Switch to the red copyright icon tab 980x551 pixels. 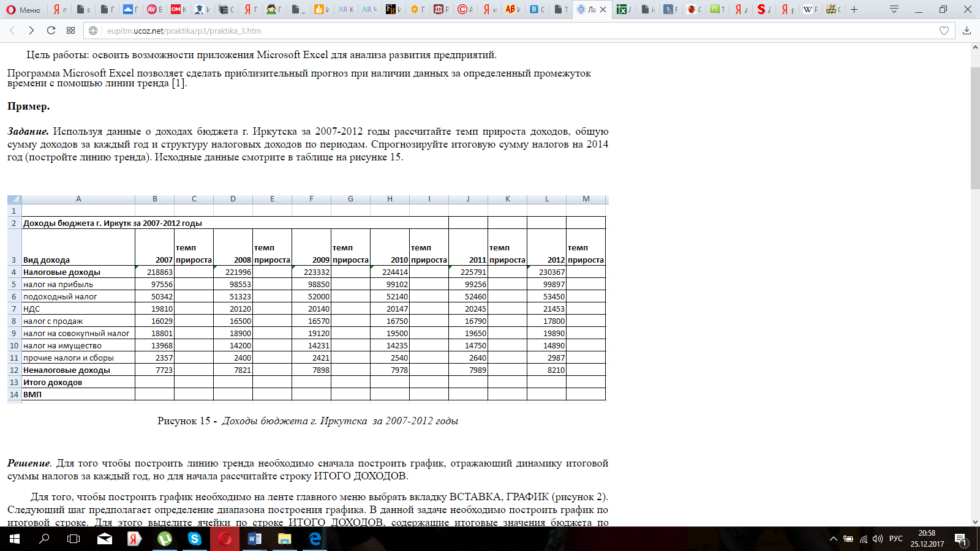pos(464,9)
